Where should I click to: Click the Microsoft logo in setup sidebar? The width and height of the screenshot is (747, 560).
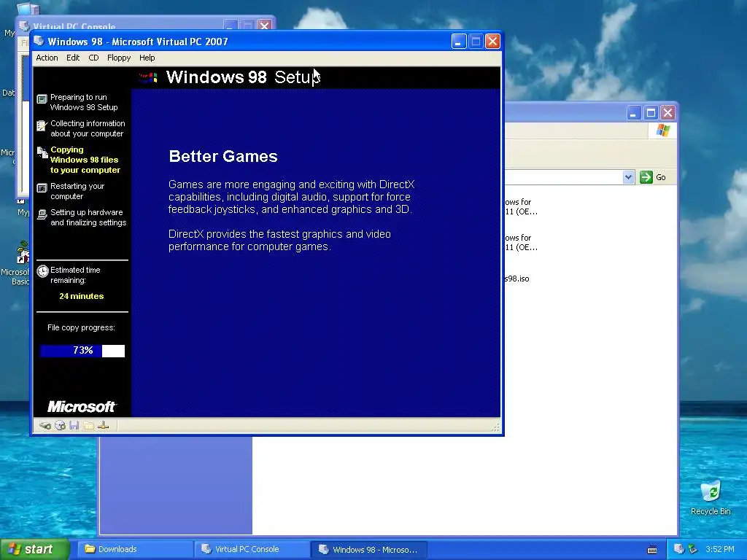(82, 407)
